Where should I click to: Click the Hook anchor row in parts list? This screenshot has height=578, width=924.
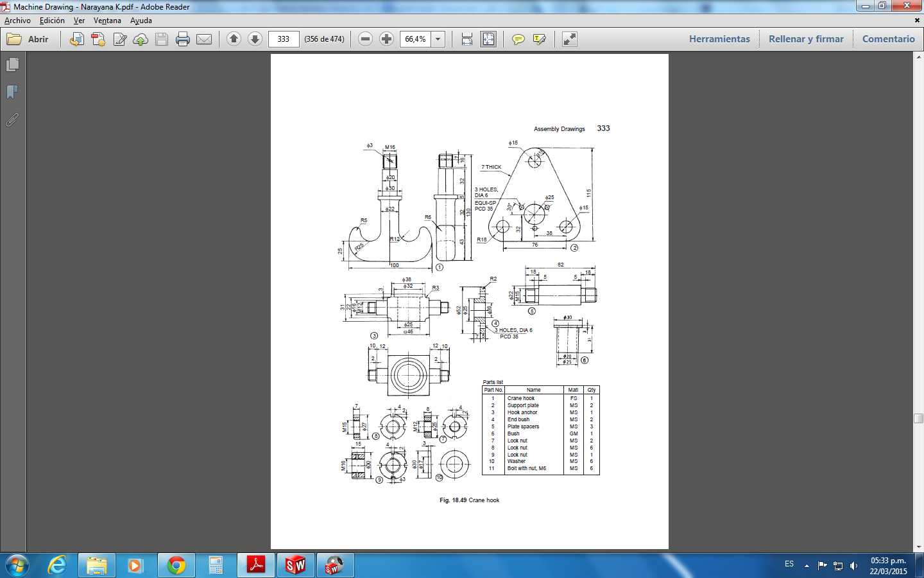pos(540,412)
